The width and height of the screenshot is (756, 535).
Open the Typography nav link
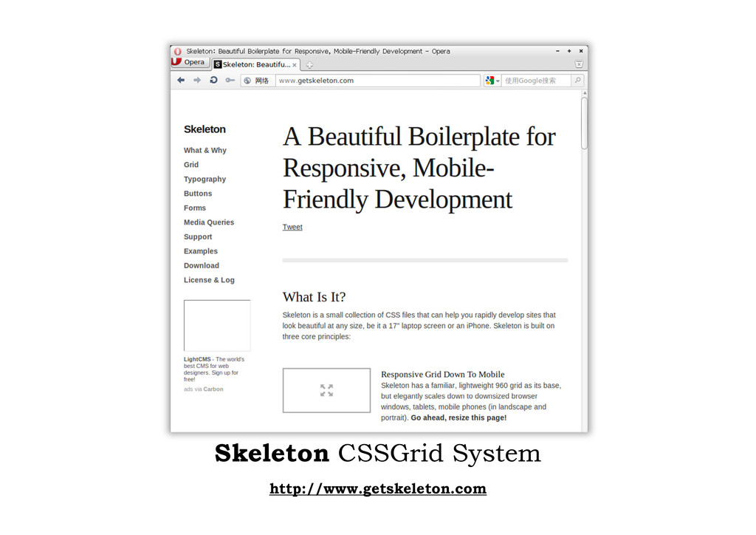[x=205, y=180]
